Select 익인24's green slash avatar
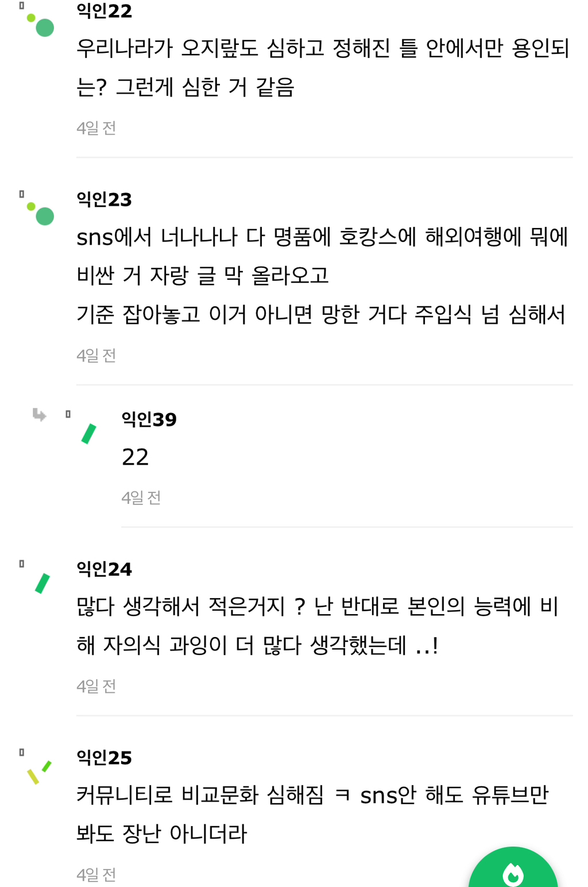 [x=42, y=583]
